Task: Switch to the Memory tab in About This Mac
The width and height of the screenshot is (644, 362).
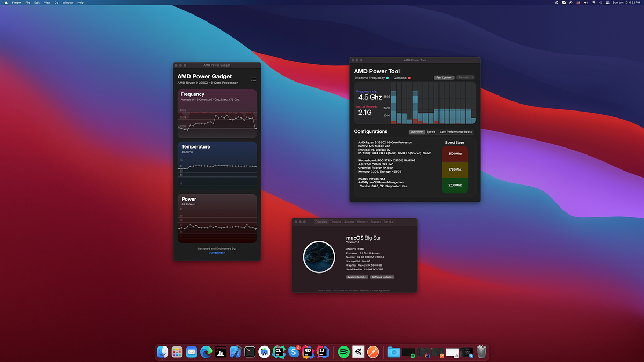Action: [x=362, y=221]
